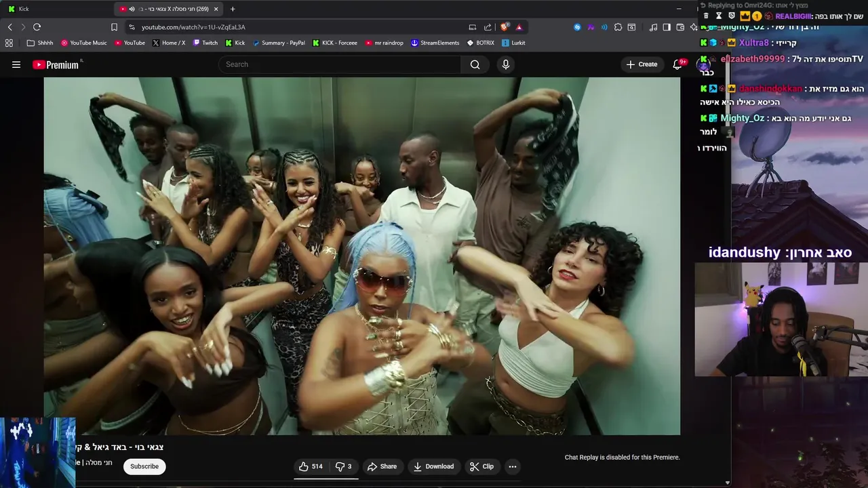Click the music video player
This screenshot has height=488, width=868.
coord(362,256)
